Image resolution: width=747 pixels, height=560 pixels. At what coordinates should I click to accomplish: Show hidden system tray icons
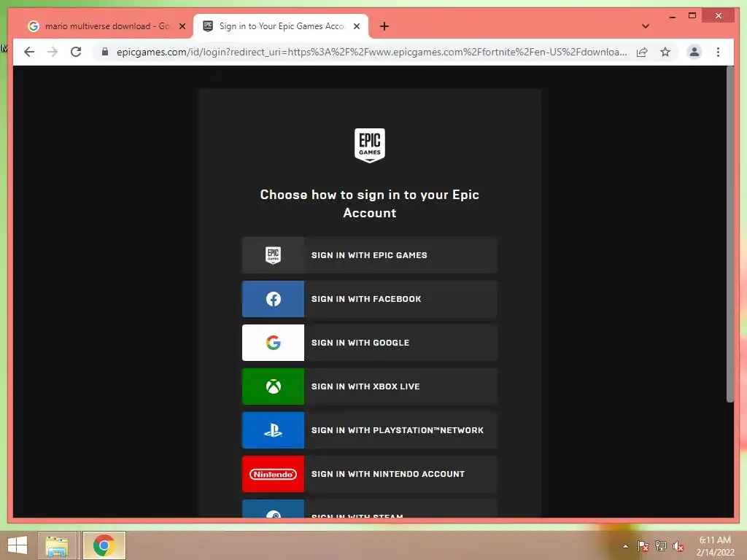tap(625, 546)
